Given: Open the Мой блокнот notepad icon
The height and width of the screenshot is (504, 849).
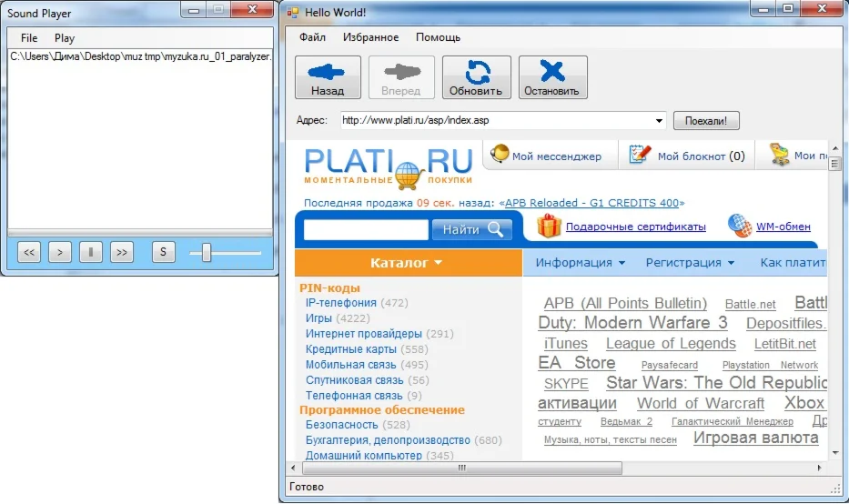Looking at the screenshot, I should coord(640,155).
